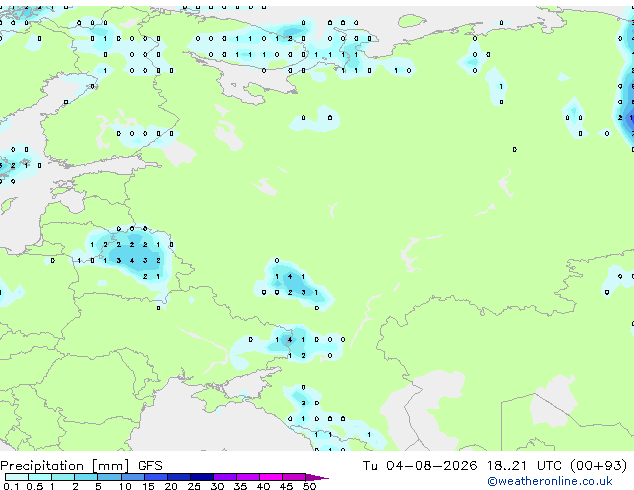Select the "GFS" model label
The image size is (634, 490).
click(x=150, y=466)
